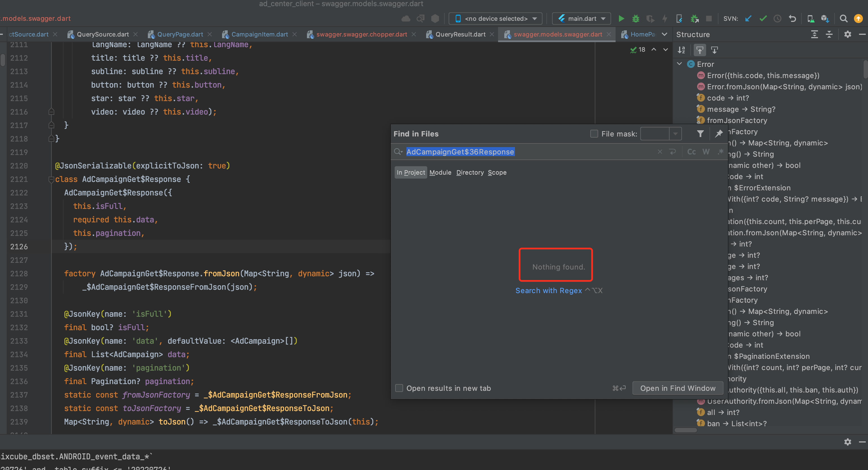Run main.dart with the green play icon
The height and width of the screenshot is (470, 868).
(x=621, y=19)
